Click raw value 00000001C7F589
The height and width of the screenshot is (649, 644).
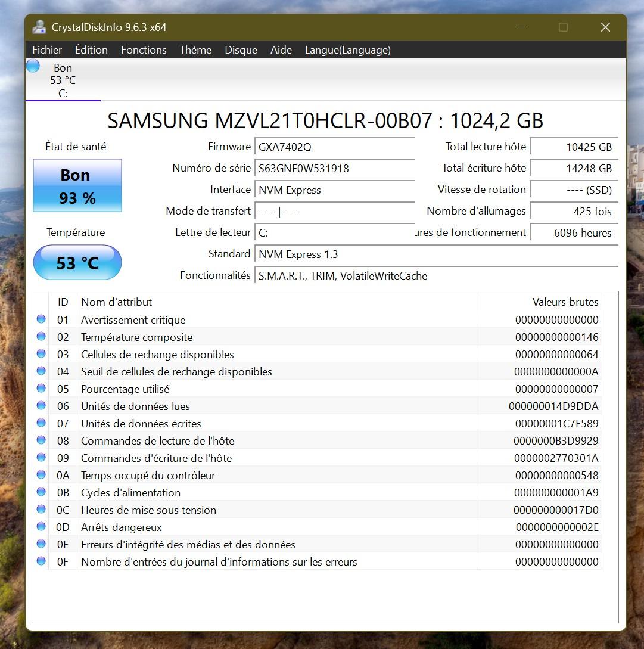[556, 424]
